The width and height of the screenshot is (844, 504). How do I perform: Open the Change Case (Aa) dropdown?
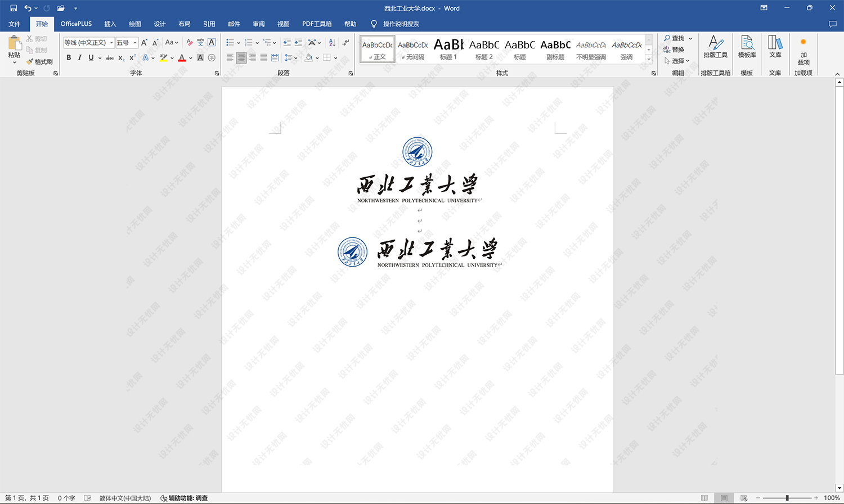(172, 42)
